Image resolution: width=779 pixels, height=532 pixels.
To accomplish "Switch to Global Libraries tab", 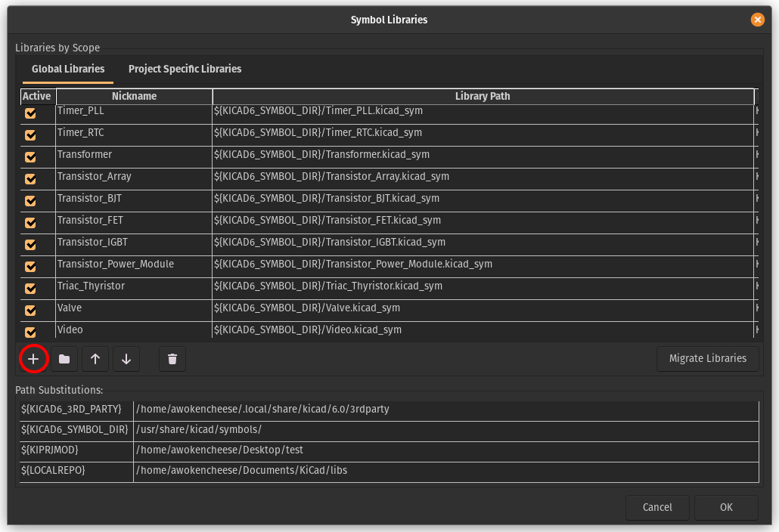I will [x=68, y=69].
